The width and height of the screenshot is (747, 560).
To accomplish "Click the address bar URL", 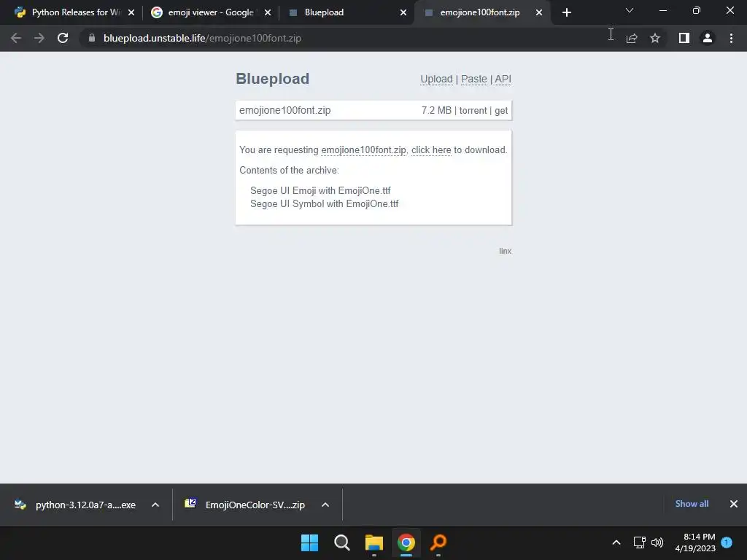I will (203, 38).
